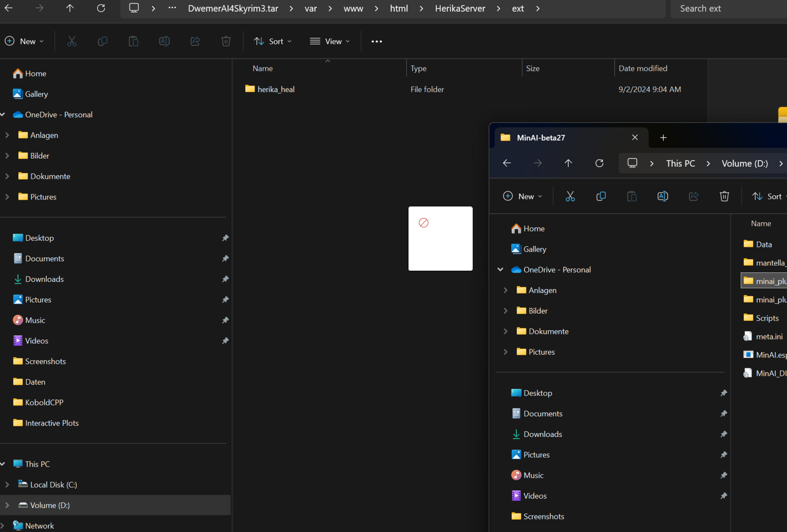This screenshot has width=787, height=532.
Task: Open Network in back window sidebar
Action: 33,526
